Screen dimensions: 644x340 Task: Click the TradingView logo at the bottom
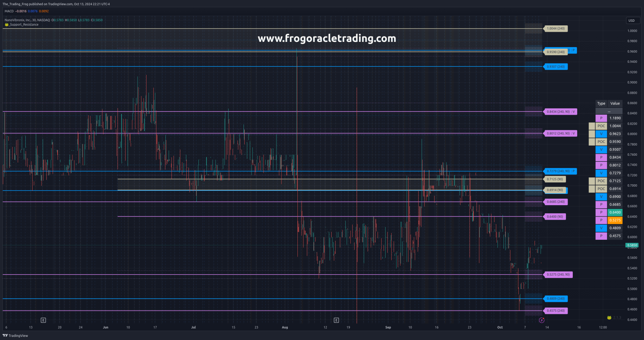(x=15, y=336)
